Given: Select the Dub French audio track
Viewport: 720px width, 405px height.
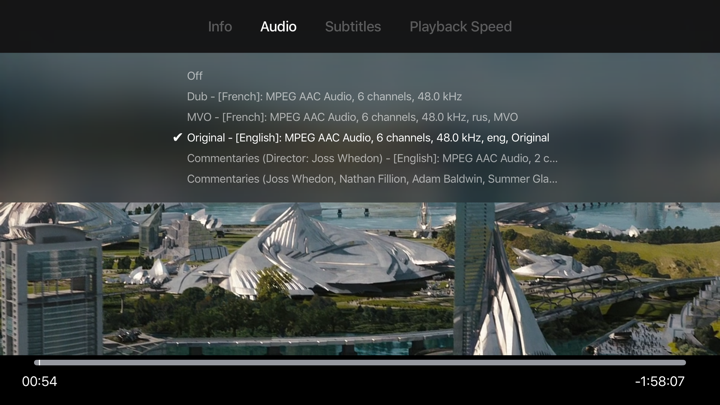Looking at the screenshot, I should [324, 96].
